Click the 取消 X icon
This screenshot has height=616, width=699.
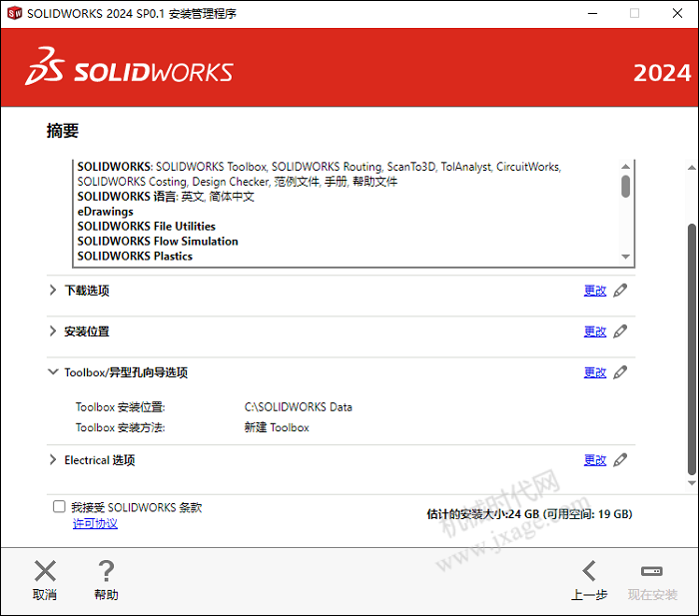click(45, 571)
